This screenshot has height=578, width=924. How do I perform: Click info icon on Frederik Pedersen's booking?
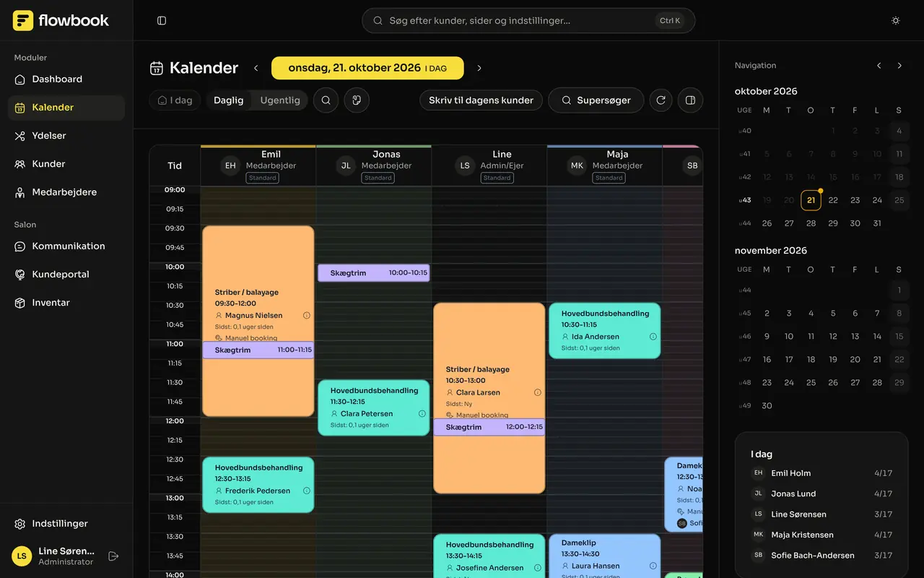[x=307, y=491]
